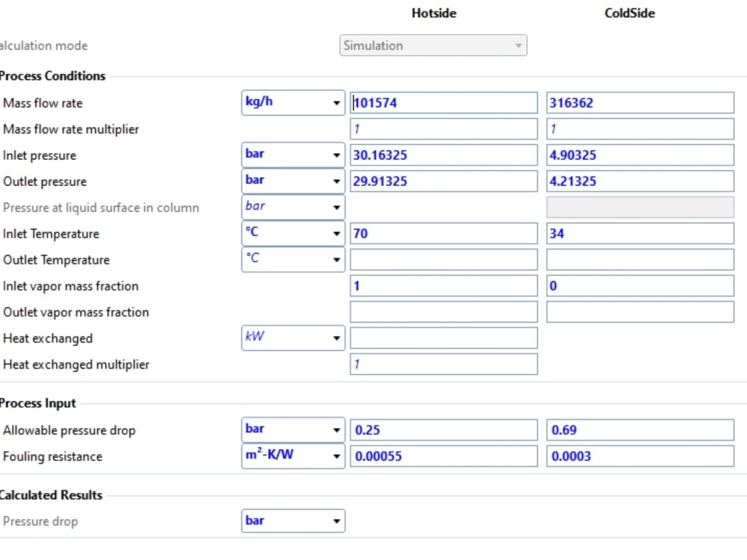Image resolution: width=747 pixels, height=560 pixels.
Task: Click the Hotside inlet pressure value 30.16325
Action: tap(444, 155)
